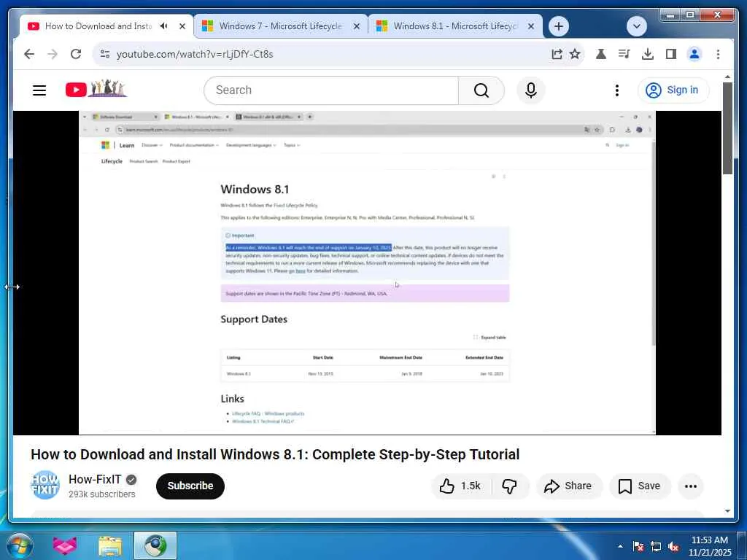
Task: Expand the tab search dropdown
Action: (636, 26)
